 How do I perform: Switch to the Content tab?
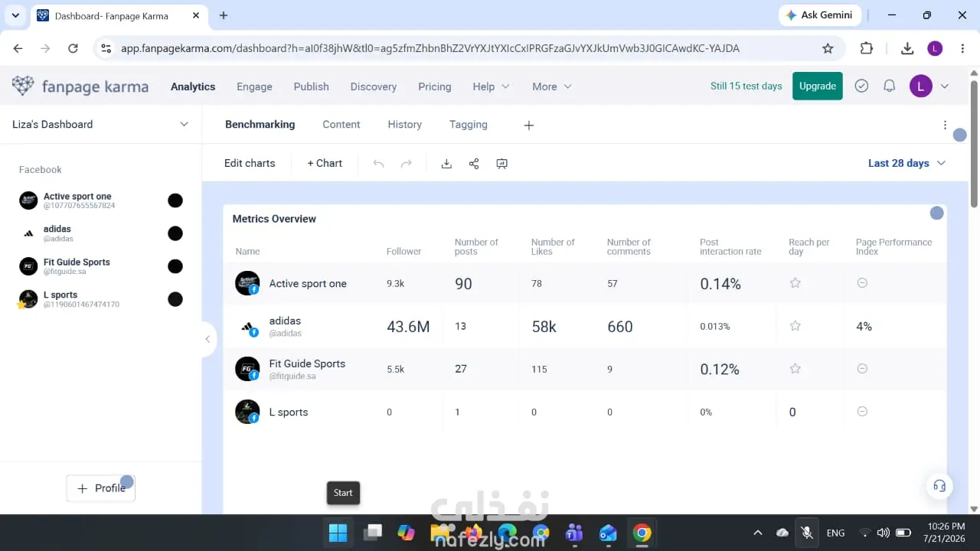pos(341,125)
